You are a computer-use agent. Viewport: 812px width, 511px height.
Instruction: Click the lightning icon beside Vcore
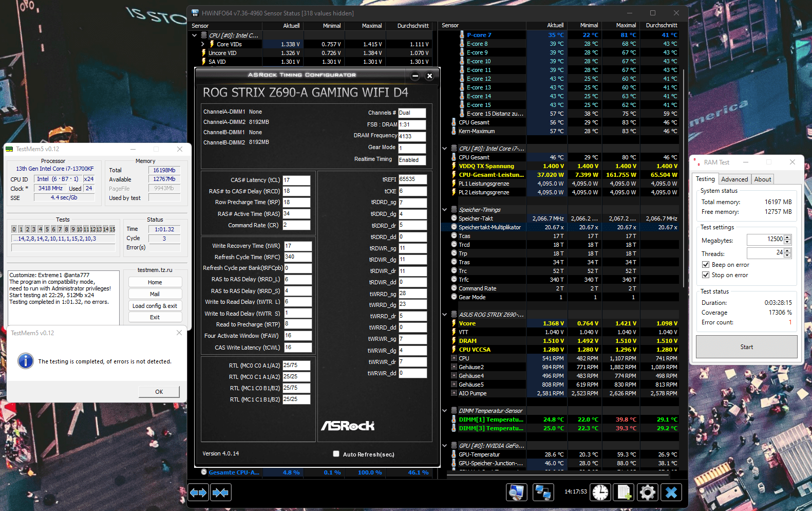pos(454,323)
